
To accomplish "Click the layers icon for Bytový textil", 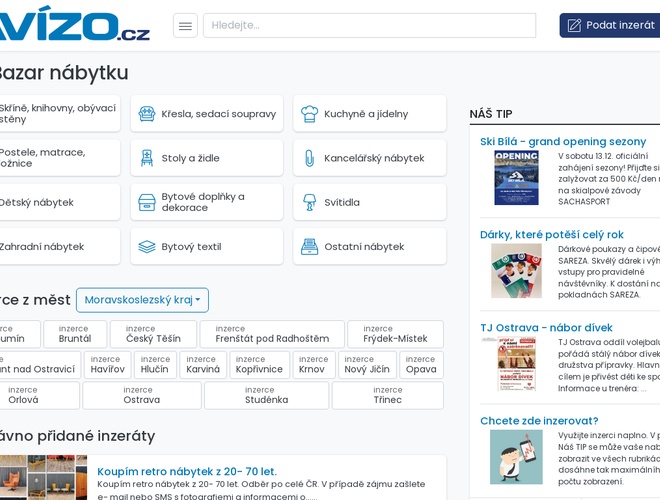I will (147, 246).
